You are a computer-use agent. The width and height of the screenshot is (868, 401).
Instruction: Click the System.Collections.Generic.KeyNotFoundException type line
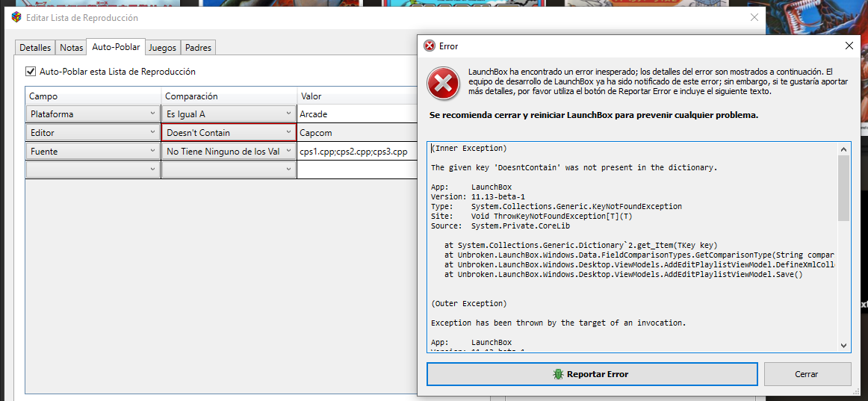(557, 206)
